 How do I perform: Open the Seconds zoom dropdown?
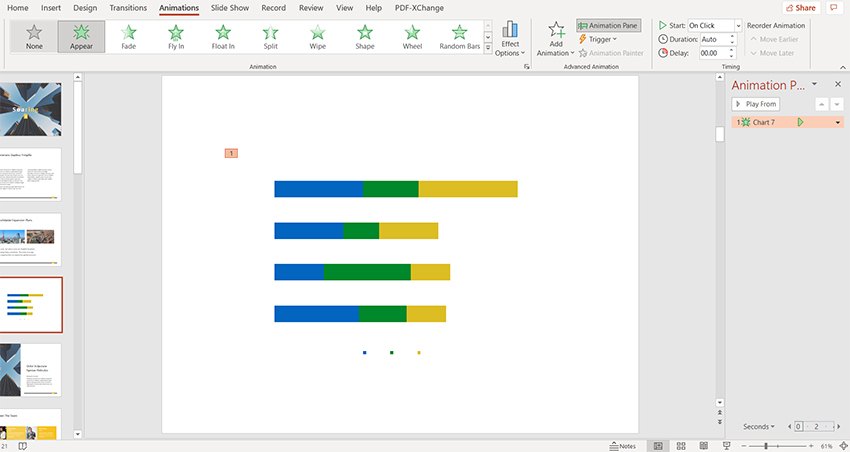[x=759, y=427]
